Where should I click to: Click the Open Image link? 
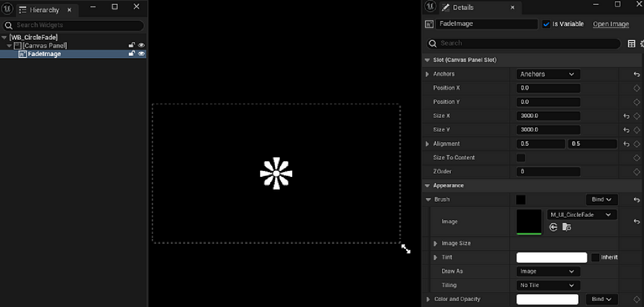[611, 24]
